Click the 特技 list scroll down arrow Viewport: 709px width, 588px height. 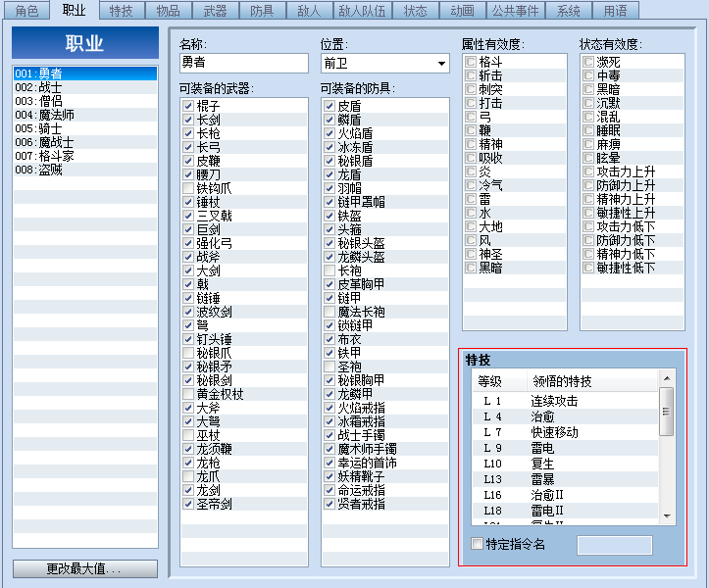click(x=667, y=516)
